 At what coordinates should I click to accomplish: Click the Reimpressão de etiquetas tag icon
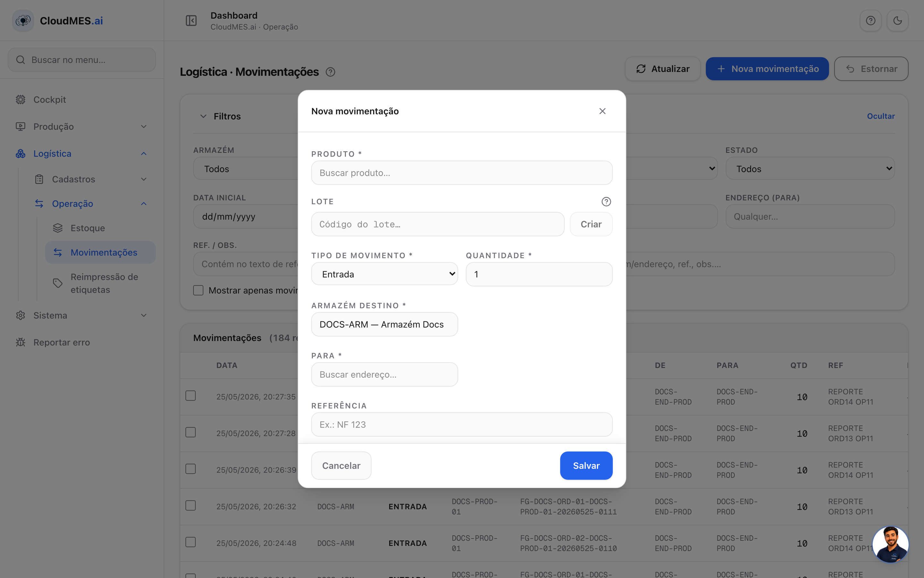[58, 283]
